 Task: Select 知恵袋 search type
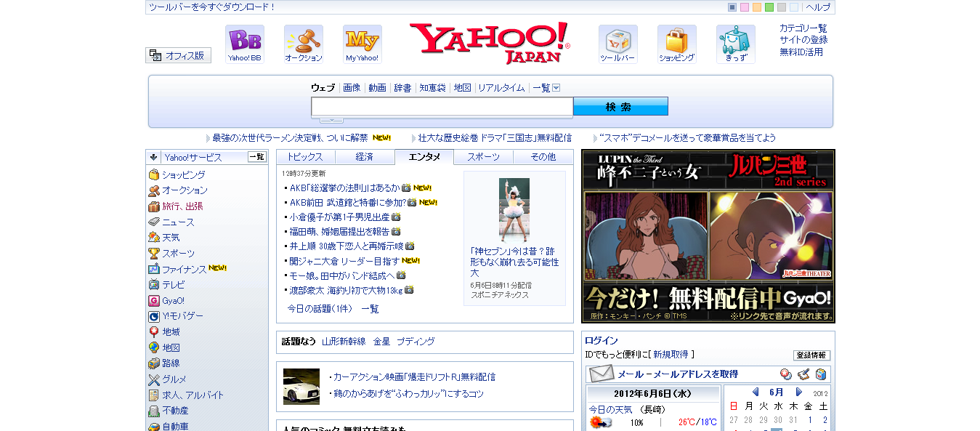click(x=432, y=88)
